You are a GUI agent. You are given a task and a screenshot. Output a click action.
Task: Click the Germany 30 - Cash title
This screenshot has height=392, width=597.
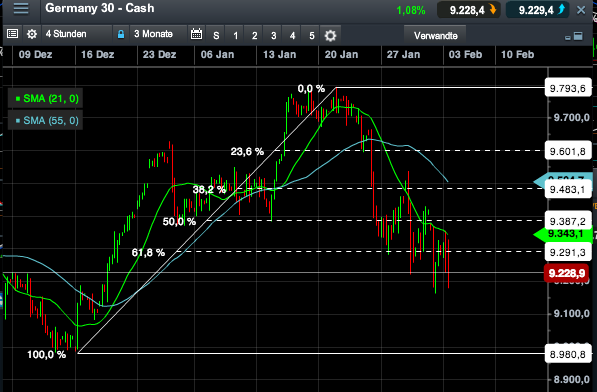[x=100, y=8]
